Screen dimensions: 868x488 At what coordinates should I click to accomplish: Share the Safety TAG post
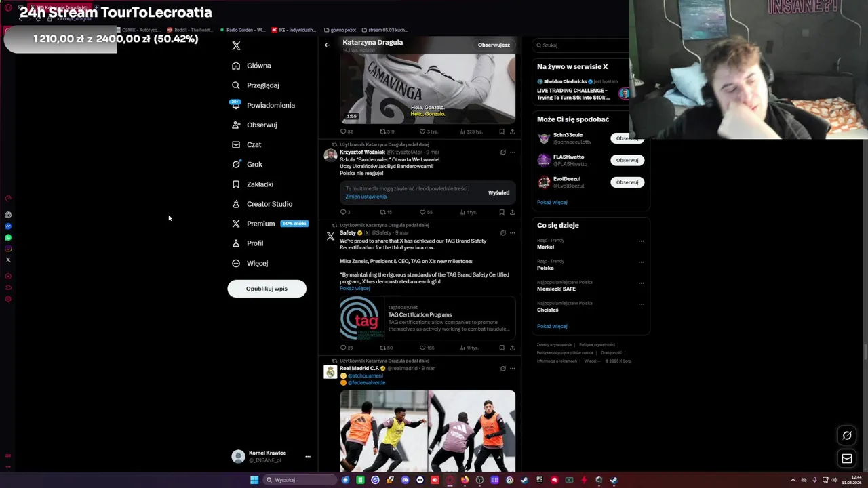512,348
